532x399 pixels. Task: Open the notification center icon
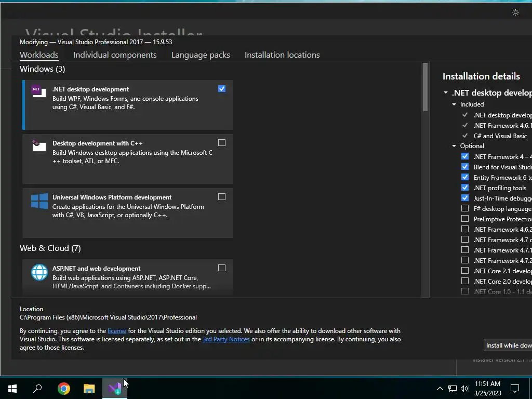[x=515, y=389]
